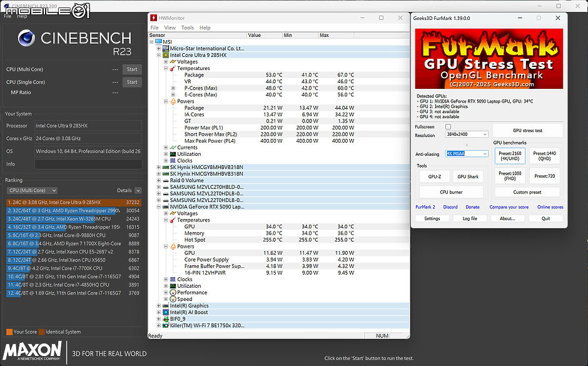Viewport: 588px width, 366px height.
Task: Open the HWMonitor File menu
Action: (154, 28)
